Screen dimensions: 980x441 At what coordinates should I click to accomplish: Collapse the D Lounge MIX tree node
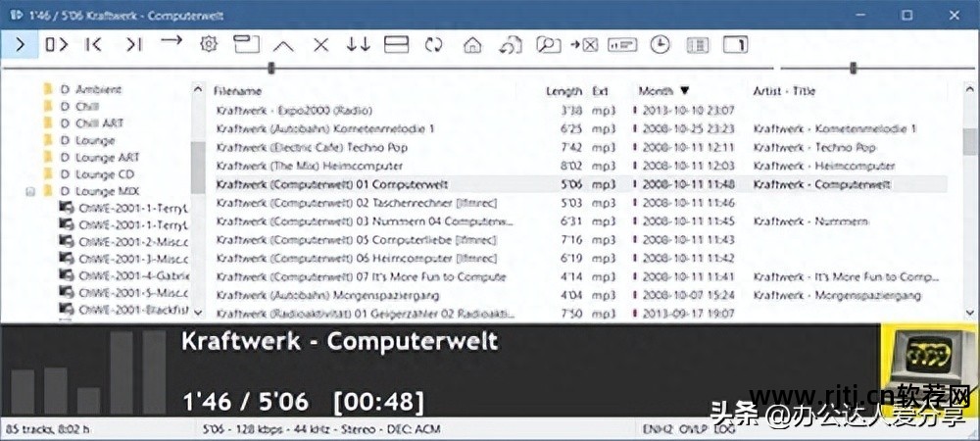(30, 192)
